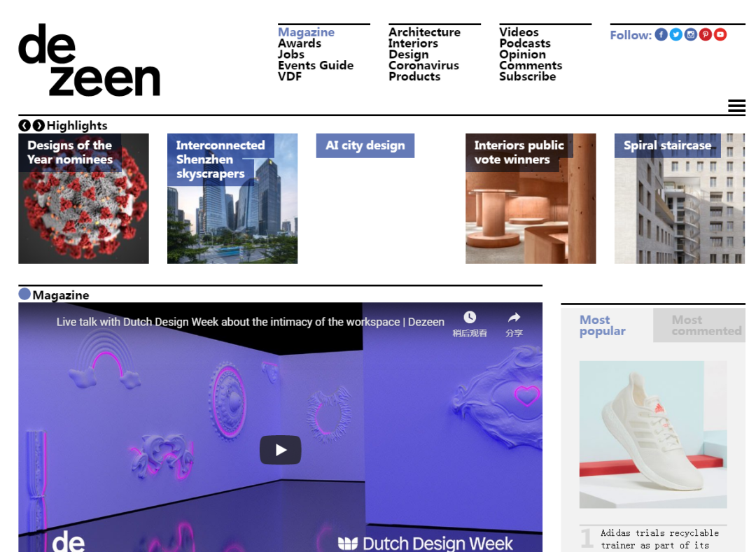The height and width of the screenshot is (552, 756).
Task: Open the Events Guide menu item
Action: (x=316, y=66)
